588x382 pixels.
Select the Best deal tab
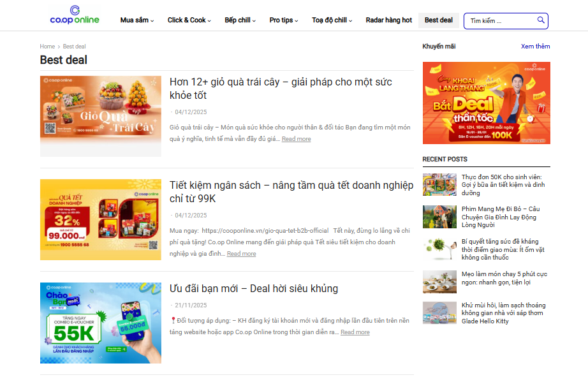(x=438, y=20)
